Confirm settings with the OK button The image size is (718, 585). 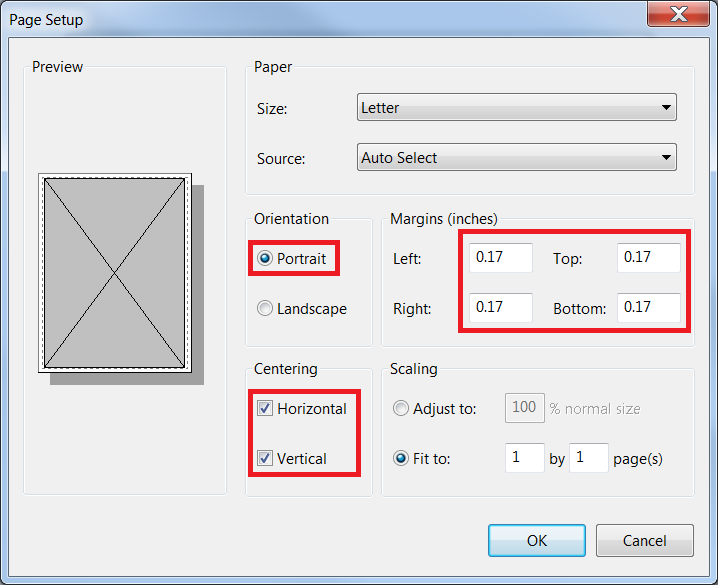537,541
